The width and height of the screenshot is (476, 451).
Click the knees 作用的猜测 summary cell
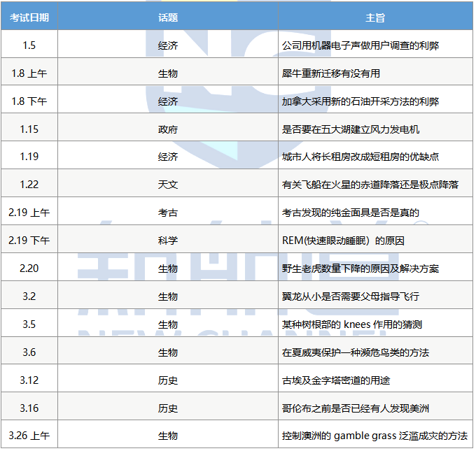click(351, 324)
